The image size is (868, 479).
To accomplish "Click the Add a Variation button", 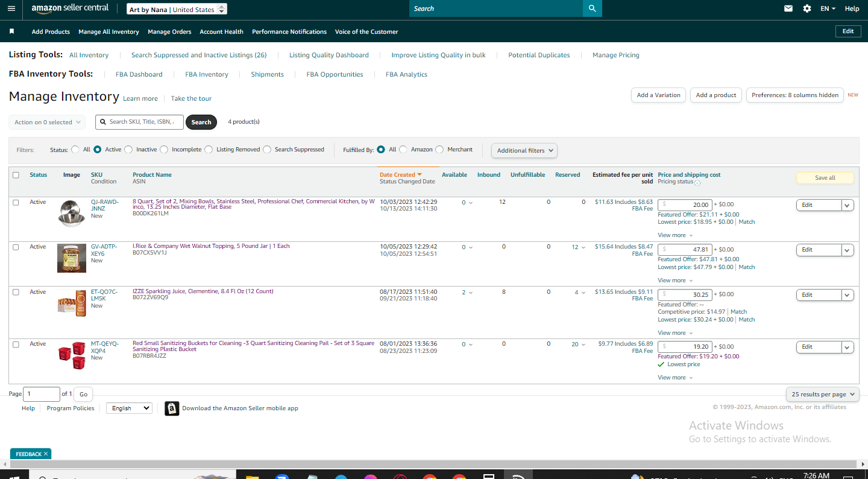I will click(659, 95).
